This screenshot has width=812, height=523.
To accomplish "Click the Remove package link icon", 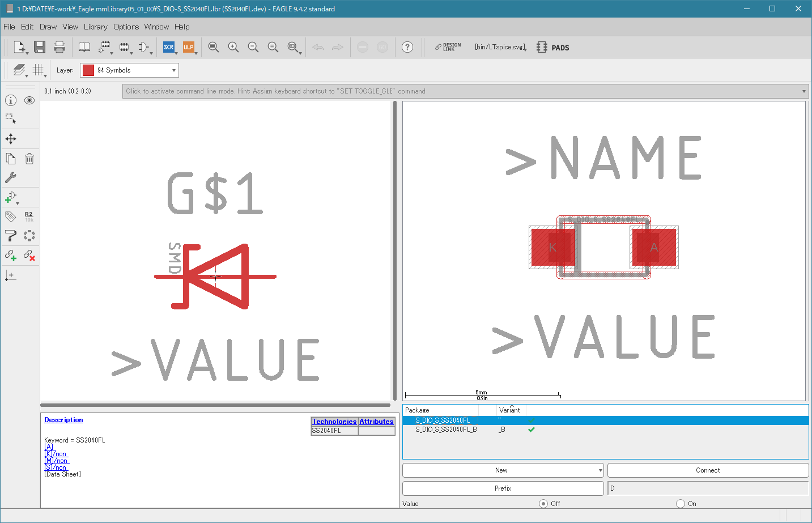I will 29,256.
